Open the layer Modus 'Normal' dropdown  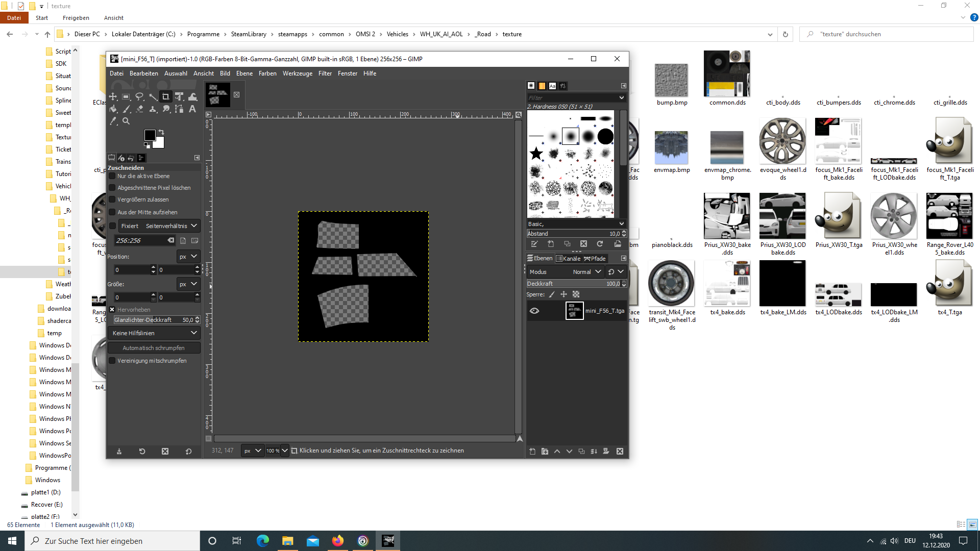point(587,272)
